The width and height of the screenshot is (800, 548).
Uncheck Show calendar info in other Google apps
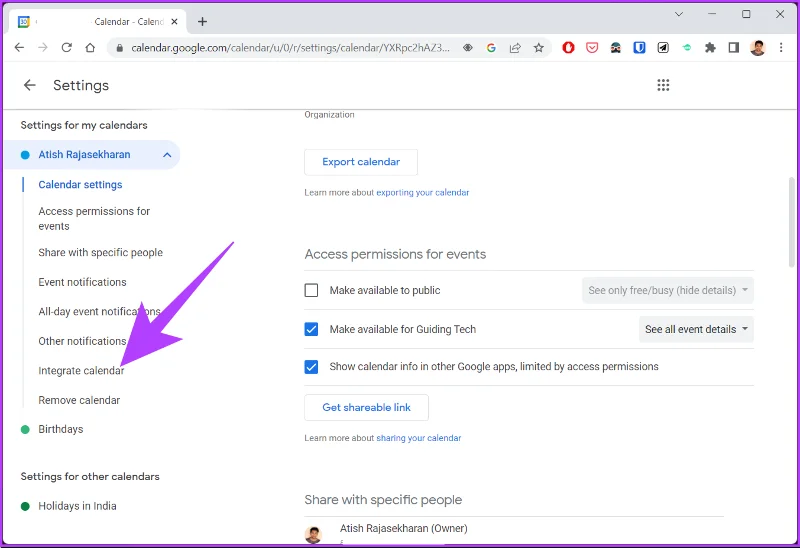pyautogui.click(x=311, y=366)
